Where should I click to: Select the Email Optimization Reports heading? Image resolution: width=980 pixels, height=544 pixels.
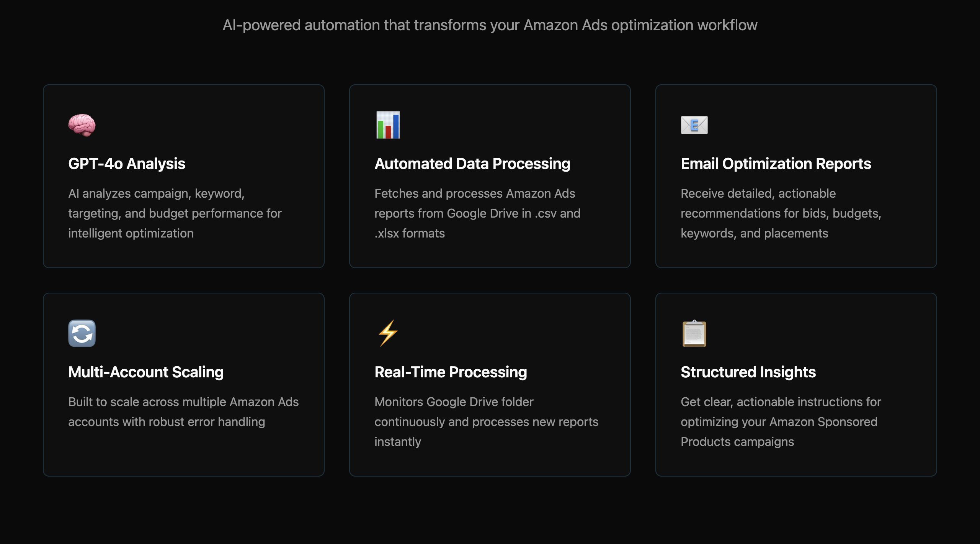click(776, 164)
